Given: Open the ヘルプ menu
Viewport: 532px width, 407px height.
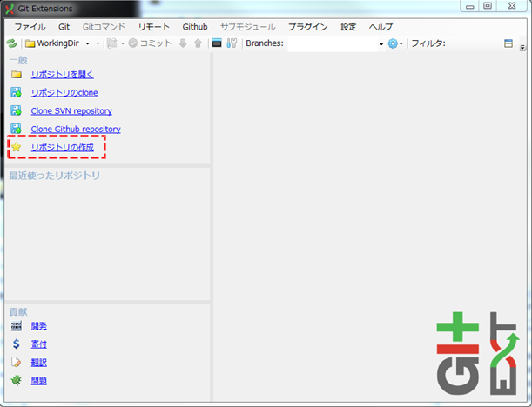Looking at the screenshot, I should pos(380,27).
